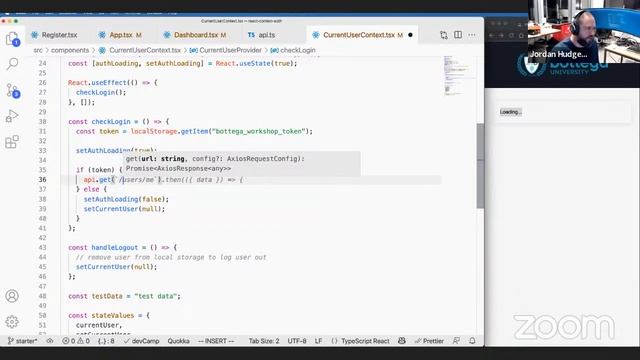Change the UTF-8 encoding
Image resolution: width=640 pixels, height=360 pixels.
click(297, 341)
